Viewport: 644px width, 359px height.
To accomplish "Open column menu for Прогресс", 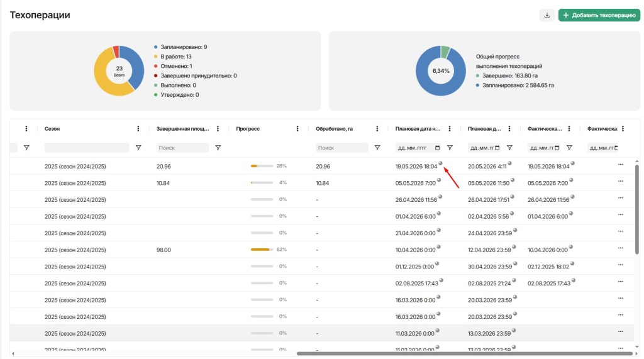I will tap(297, 128).
